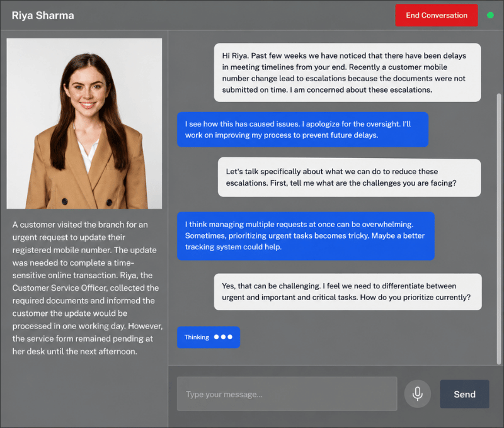Click the three animated thinking dots
The width and height of the screenshot is (504, 428).
[223, 337]
